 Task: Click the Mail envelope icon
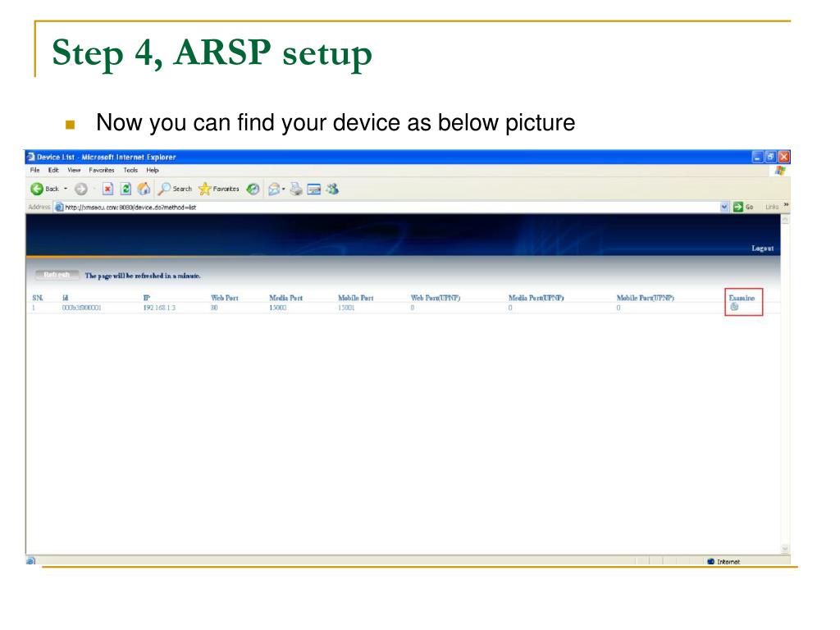point(274,189)
